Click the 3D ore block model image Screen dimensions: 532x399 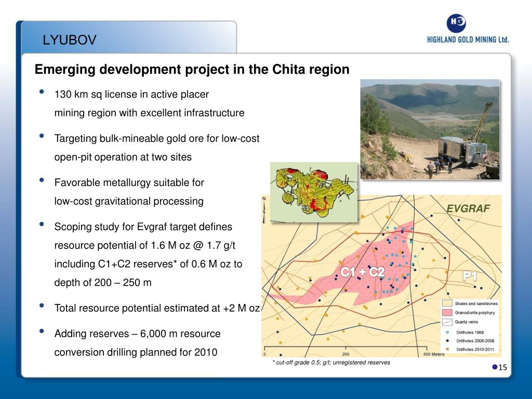tap(314, 192)
